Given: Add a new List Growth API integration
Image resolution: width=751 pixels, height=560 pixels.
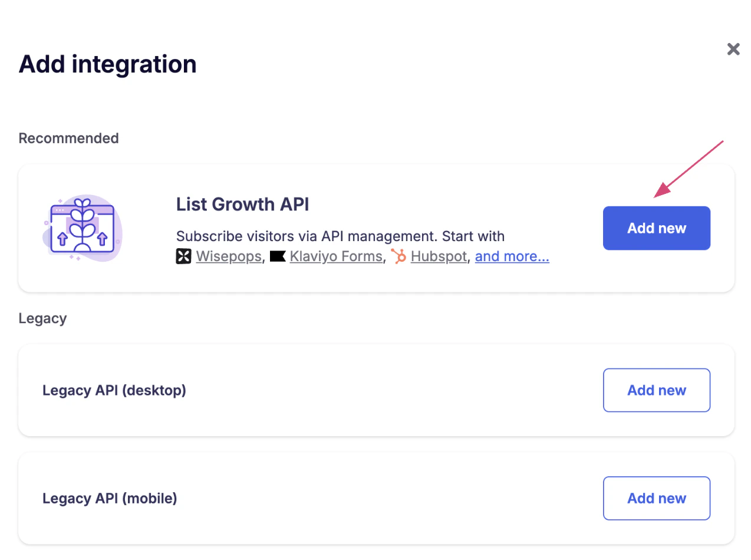Looking at the screenshot, I should pos(656,228).
